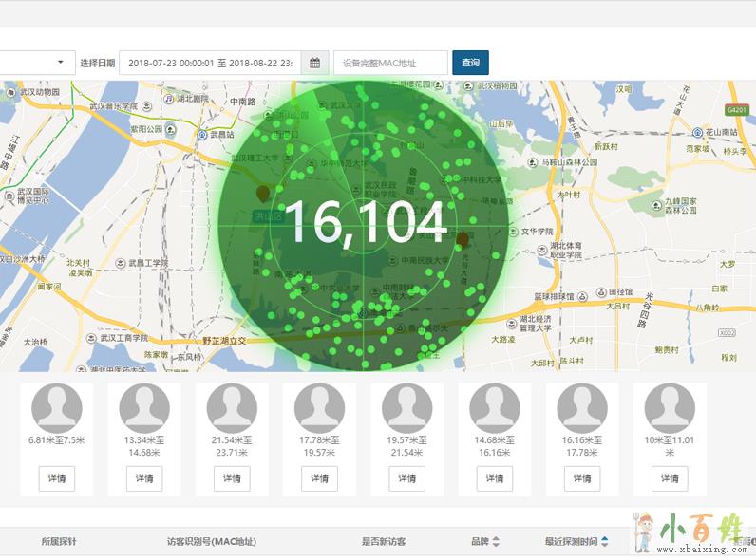Viewport: 756px width, 560px height.
Task: Open the calendar icon beside the date range
Action: [x=314, y=63]
